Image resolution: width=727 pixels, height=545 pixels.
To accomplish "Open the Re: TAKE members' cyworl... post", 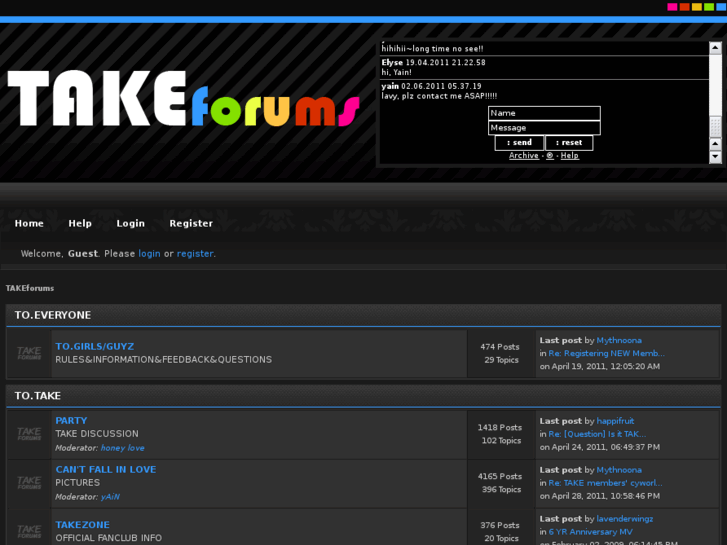I will [x=606, y=483].
